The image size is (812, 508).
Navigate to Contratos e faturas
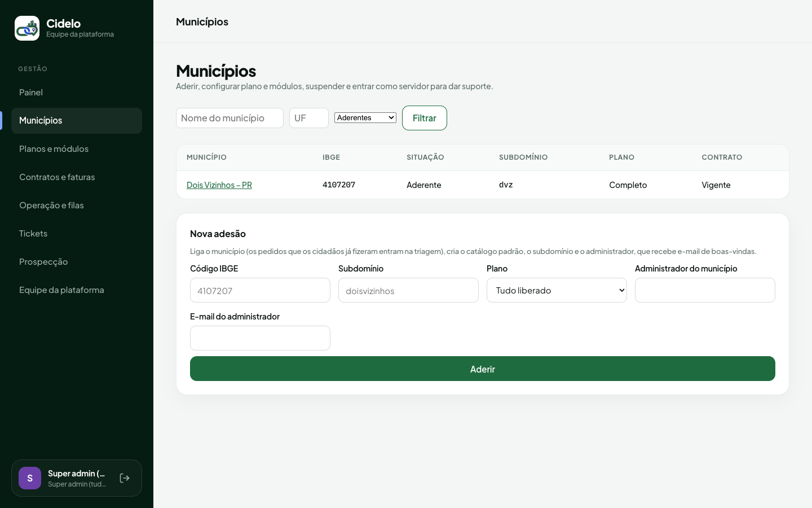pyautogui.click(x=77, y=177)
